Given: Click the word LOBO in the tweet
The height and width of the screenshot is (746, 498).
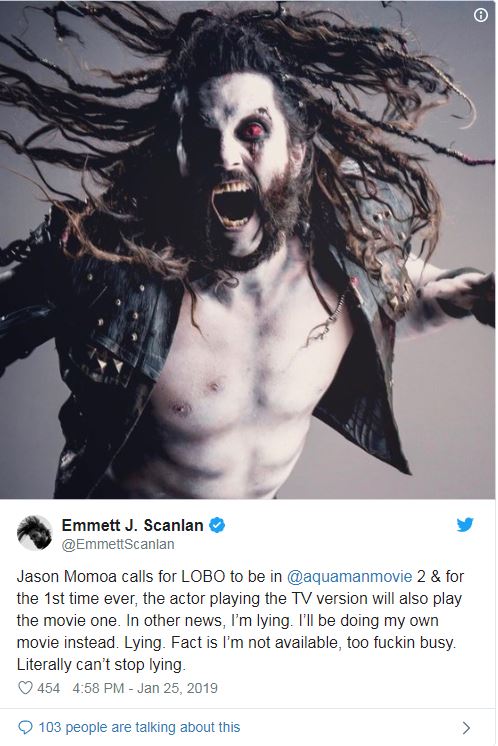Looking at the screenshot, I should (x=203, y=576).
